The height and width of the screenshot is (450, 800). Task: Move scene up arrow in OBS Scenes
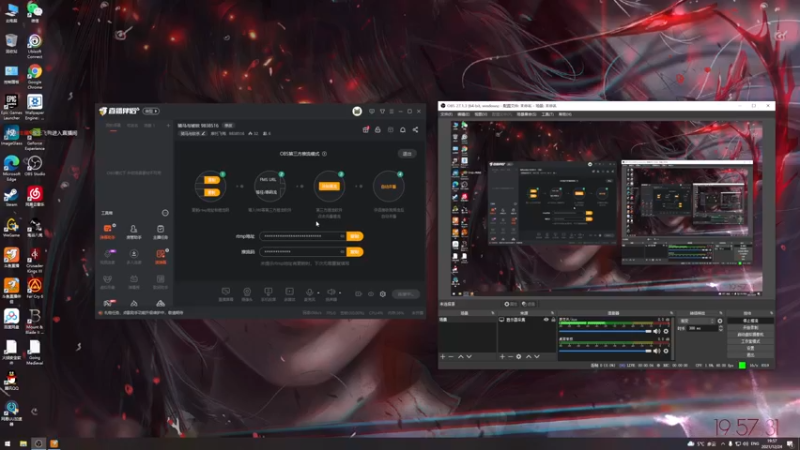click(x=461, y=357)
